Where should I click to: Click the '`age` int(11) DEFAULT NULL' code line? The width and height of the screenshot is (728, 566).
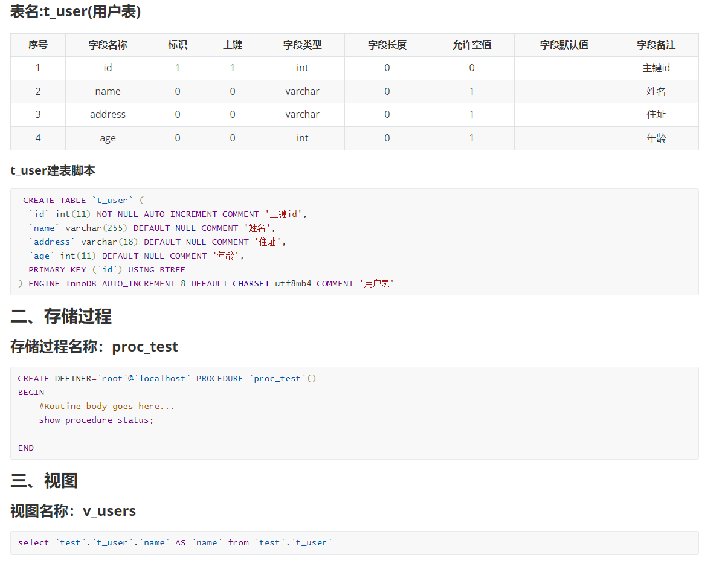137,256
